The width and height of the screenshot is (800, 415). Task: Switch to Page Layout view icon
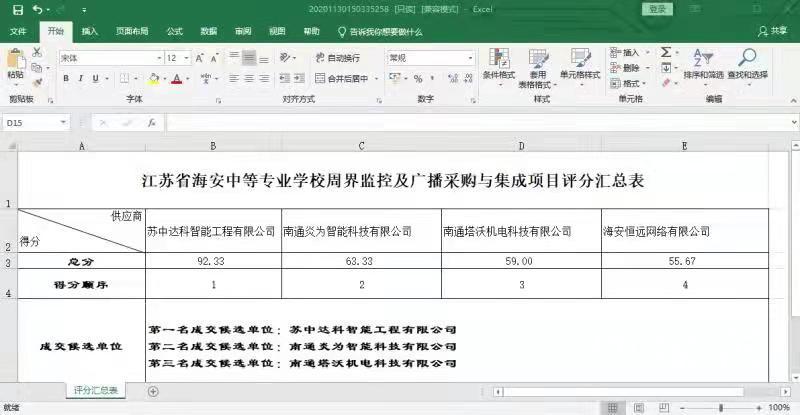(x=642, y=408)
